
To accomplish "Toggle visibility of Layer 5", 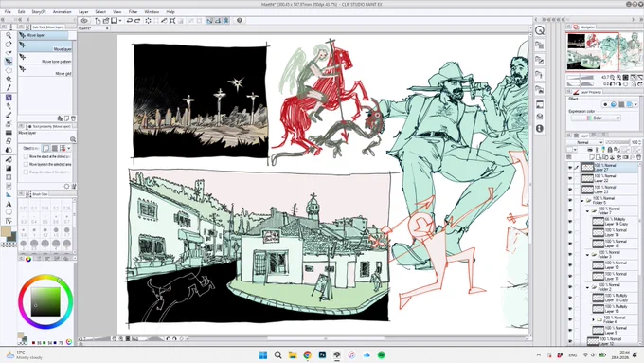I will pos(570,330).
